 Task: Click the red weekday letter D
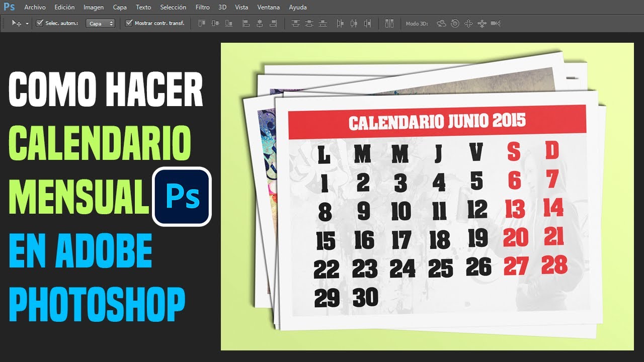[552, 151]
